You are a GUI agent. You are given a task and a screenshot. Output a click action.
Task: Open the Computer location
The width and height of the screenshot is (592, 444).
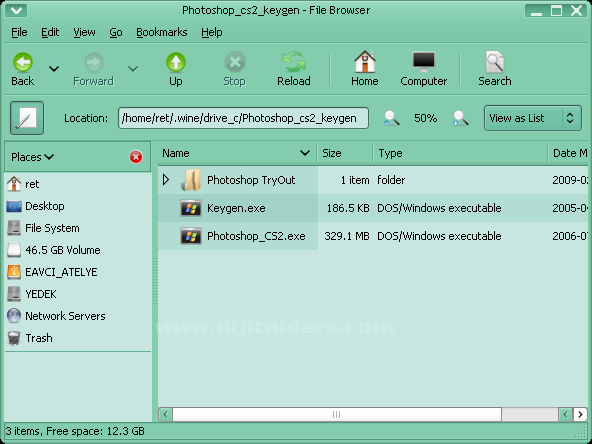423,69
